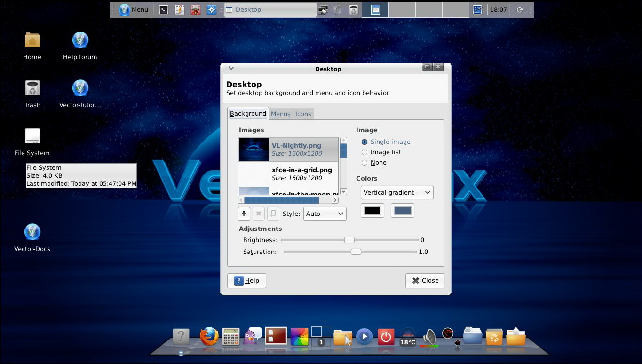Switch to the Icons tab

303,114
